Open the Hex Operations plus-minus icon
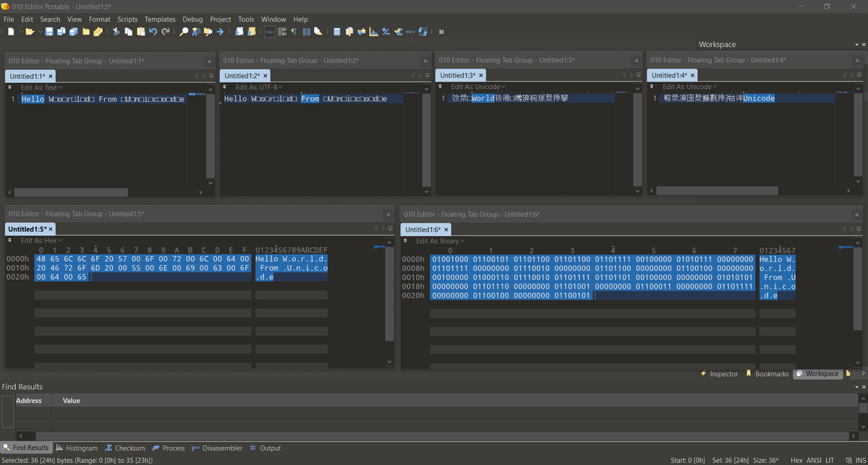Image resolution: width=868 pixels, height=465 pixels. 386,32
